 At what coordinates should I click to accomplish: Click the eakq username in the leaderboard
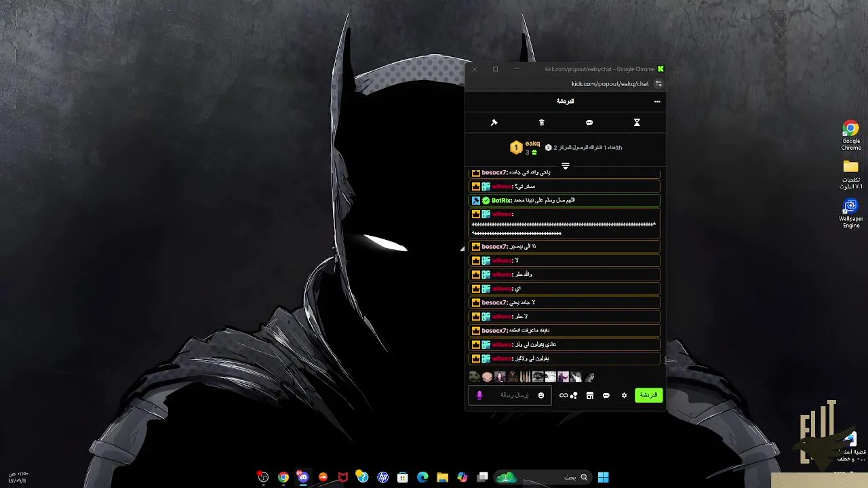(x=532, y=143)
